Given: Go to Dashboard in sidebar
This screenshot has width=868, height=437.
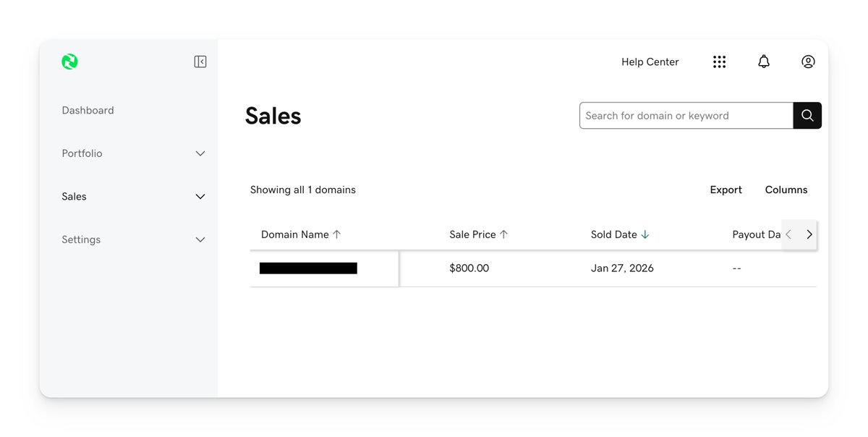Looking at the screenshot, I should tap(88, 111).
